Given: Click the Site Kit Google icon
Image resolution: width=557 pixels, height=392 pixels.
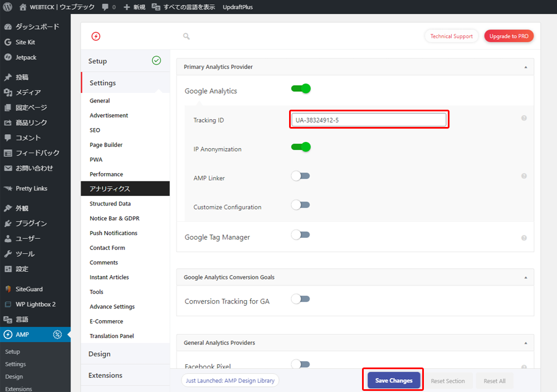Looking at the screenshot, I should coord(8,42).
